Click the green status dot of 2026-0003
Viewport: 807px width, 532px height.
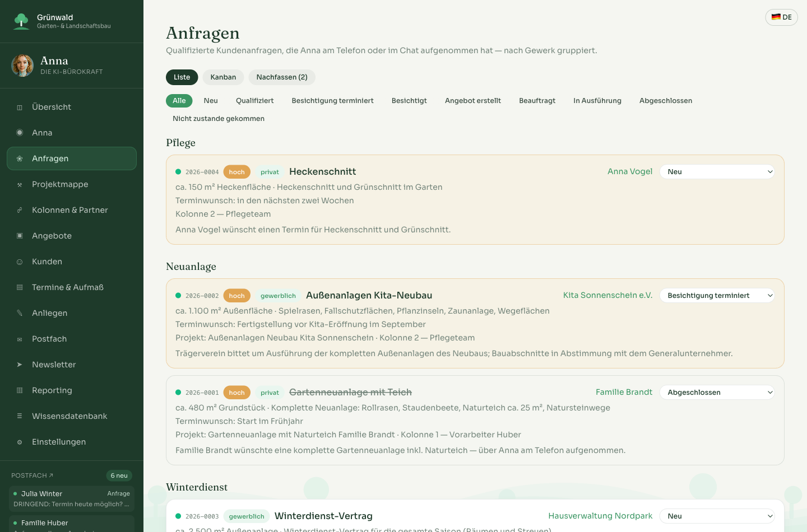point(178,516)
